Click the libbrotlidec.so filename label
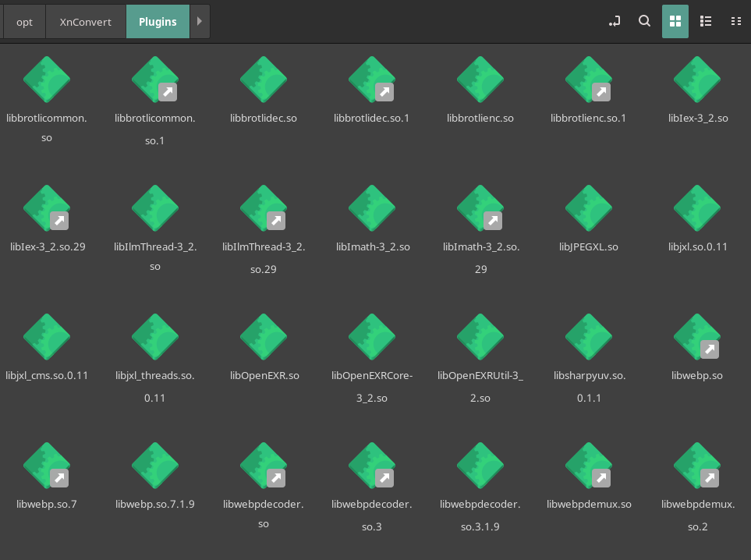751x560 pixels. click(x=264, y=119)
